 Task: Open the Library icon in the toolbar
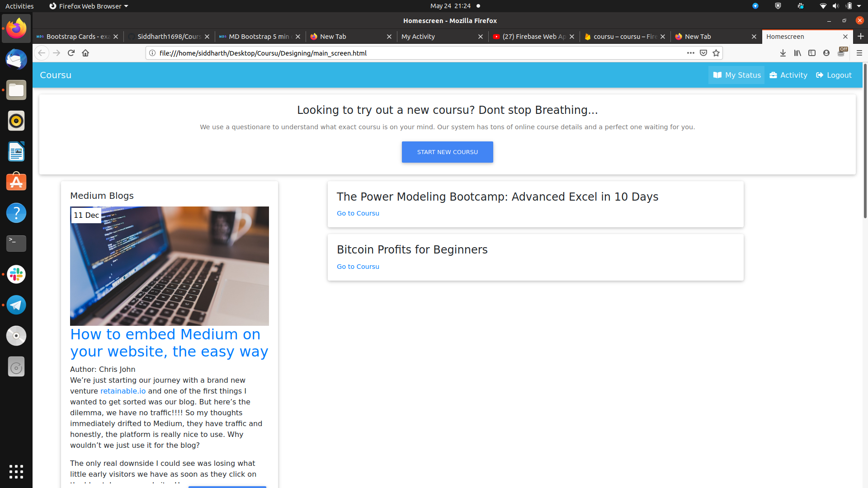[x=797, y=53]
